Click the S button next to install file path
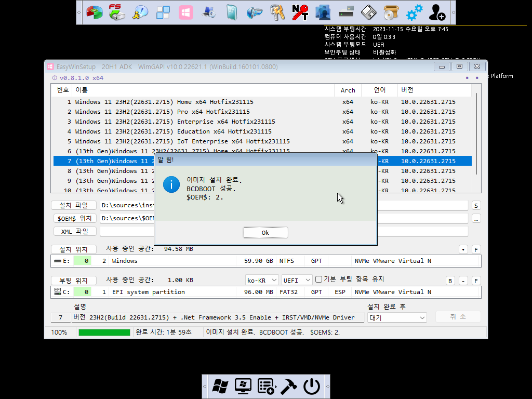The image size is (532, 399). [x=476, y=206]
